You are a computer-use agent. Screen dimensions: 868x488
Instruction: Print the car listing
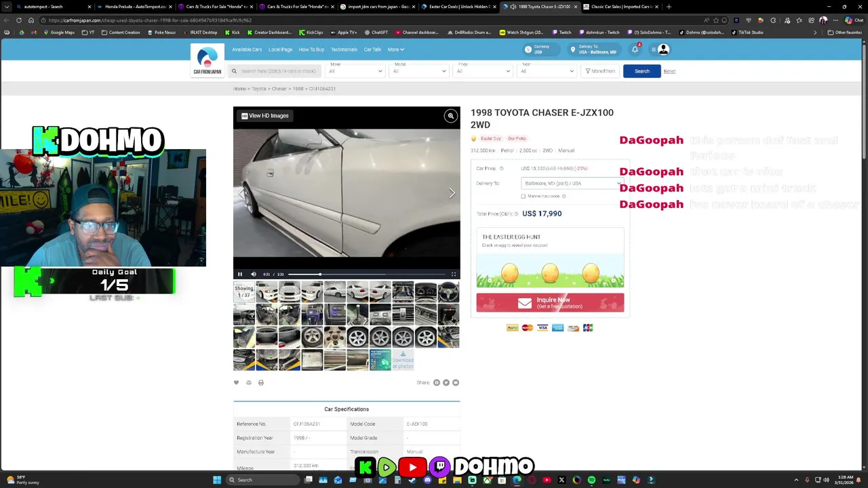point(261,382)
